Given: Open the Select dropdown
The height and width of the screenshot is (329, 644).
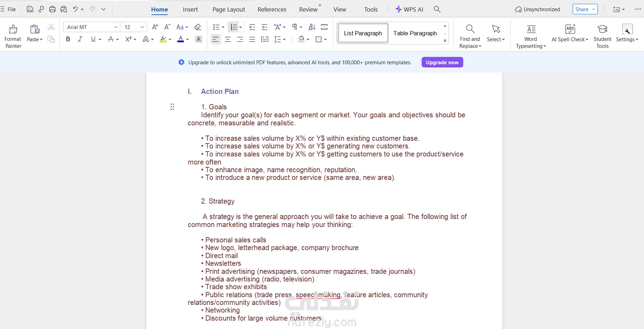Looking at the screenshot, I should pyautogui.click(x=496, y=39).
